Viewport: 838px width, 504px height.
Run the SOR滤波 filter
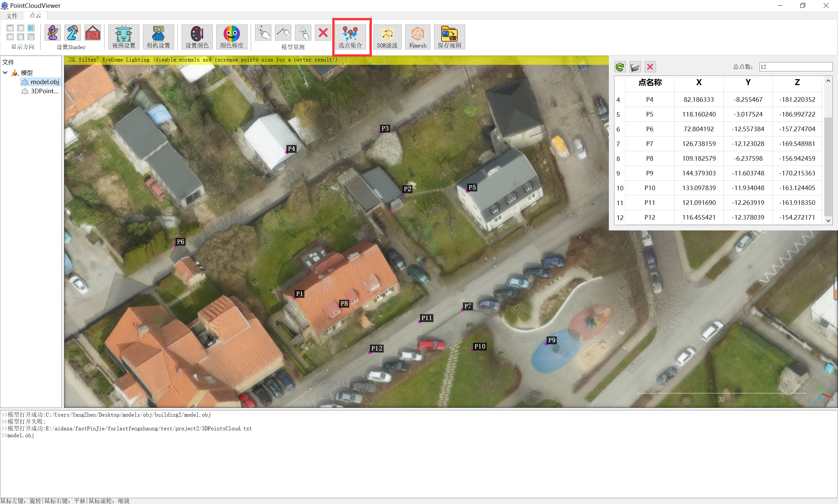387,37
